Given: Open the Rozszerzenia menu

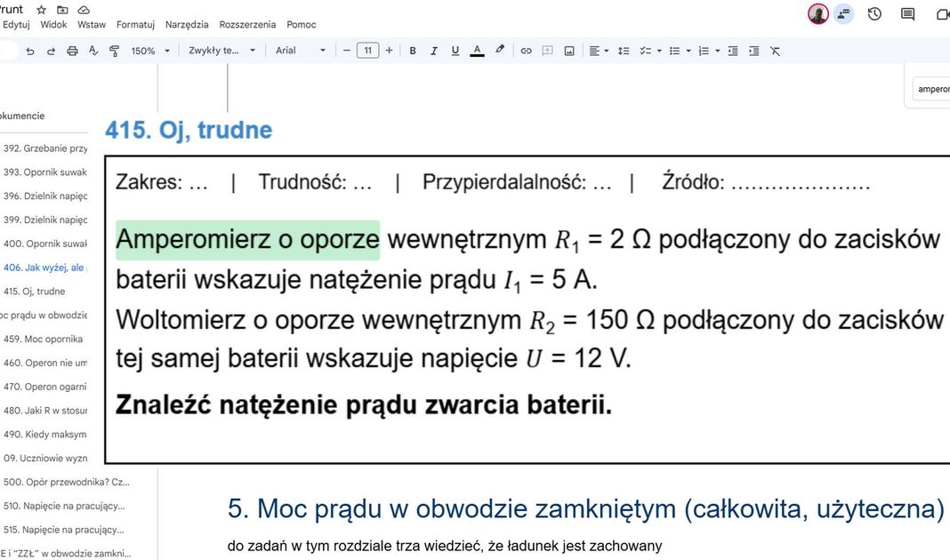Looking at the screenshot, I should (x=247, y=25).
